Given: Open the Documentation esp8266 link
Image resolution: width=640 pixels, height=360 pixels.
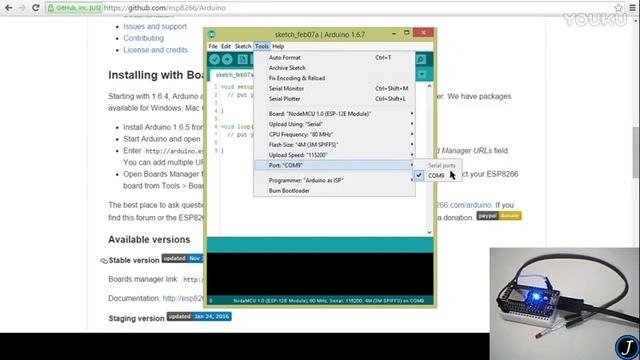Looking at the screenshot, I should coord(183,298).
